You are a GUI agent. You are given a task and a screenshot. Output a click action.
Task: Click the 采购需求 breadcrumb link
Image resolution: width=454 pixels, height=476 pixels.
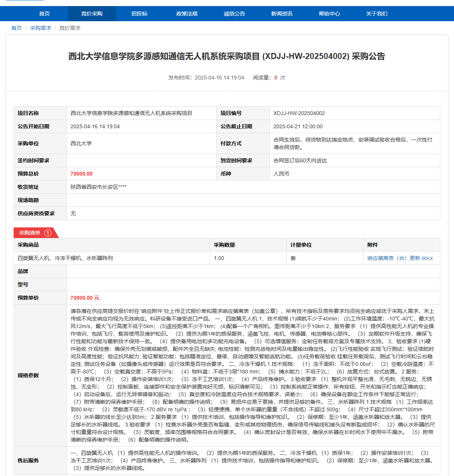tap(40, 28)
